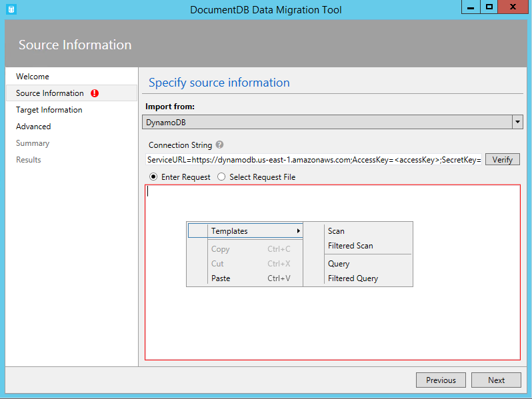Open the Target Information step
Screen dimensions: 532x399
click(49, 110)
